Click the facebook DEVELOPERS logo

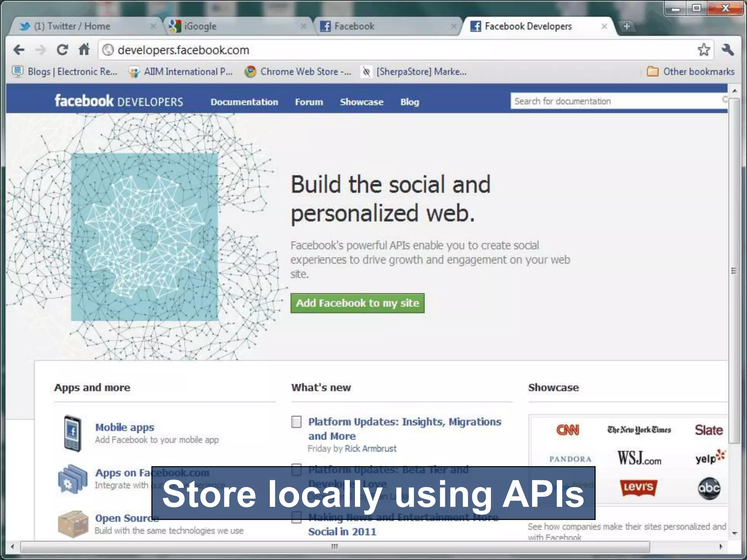[x=119, y=101]
